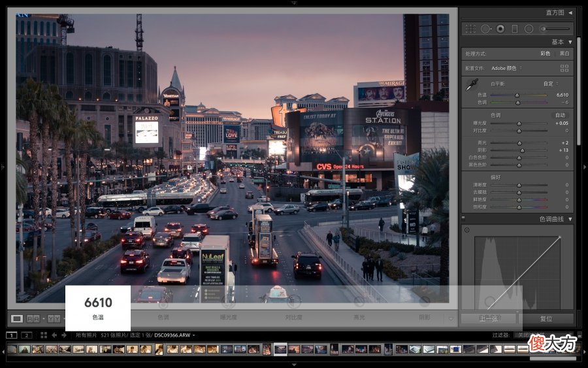This screenshot has width=588, height=368.
Task: Click the 复位 reset button
Action: pos(546,318)
